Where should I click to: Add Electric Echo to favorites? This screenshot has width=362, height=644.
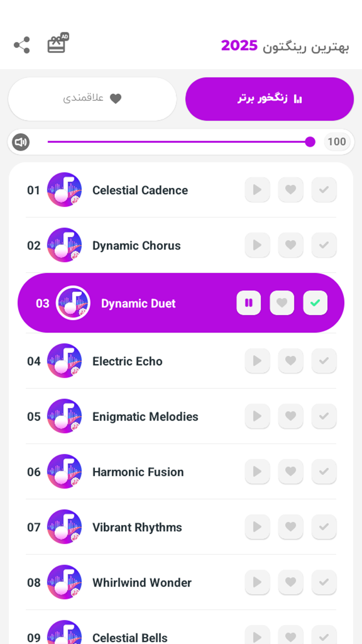coord(291,361)
